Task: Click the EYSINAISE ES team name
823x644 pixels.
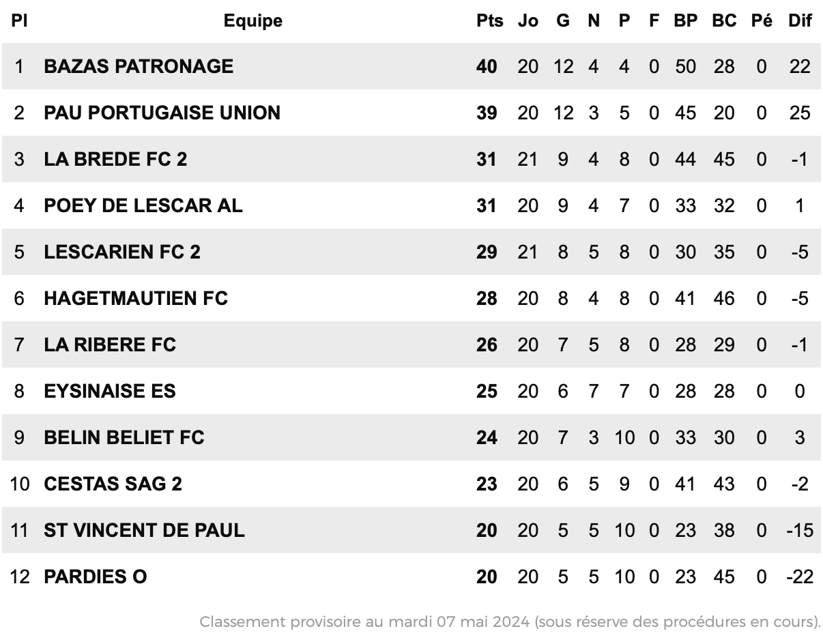Action: pyautogui.click(x=110, y=391)
